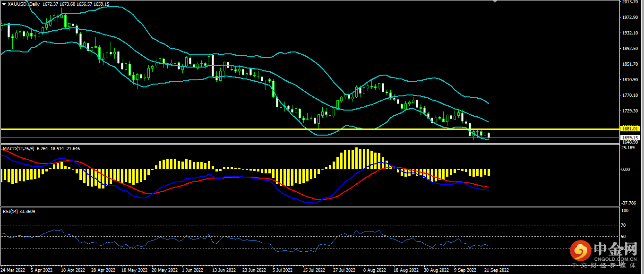Image resolution: width=644 pixels, height=274 pixels.
Task: Click the MACD 0.00 level on scale
Action: pos(626,169)
